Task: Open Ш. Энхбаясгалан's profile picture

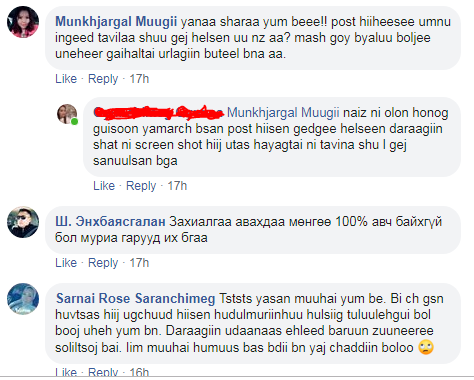Action: 23,222
